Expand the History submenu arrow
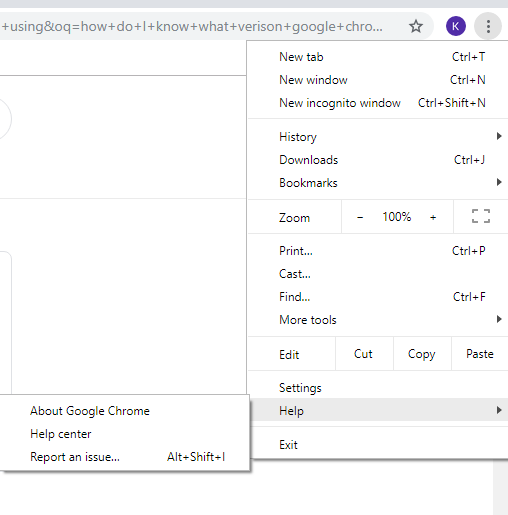Screen dimensions: 508x515 click(x=499, y=136)
